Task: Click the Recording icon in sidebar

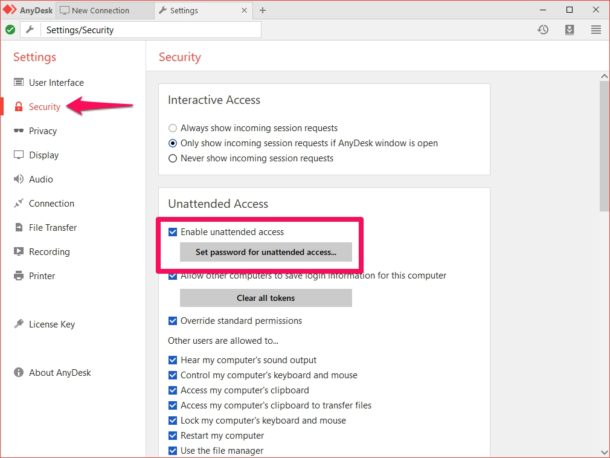Action: click(x=19, y=251)
